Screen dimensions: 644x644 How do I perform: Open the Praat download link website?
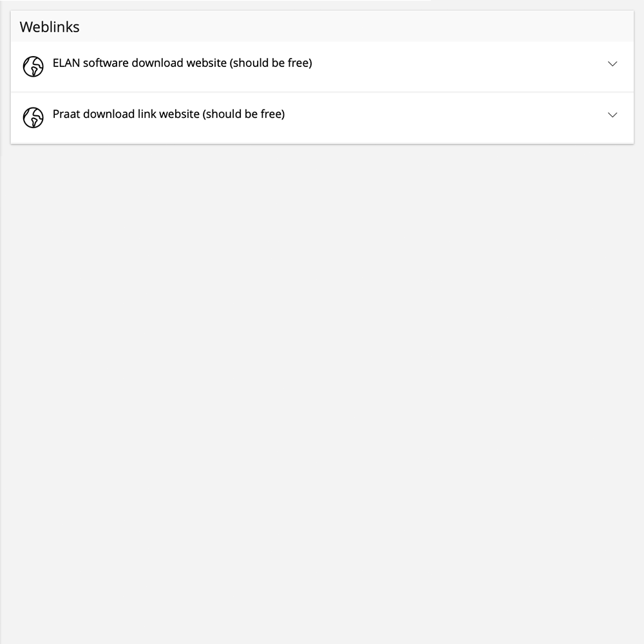coord(169,114)
